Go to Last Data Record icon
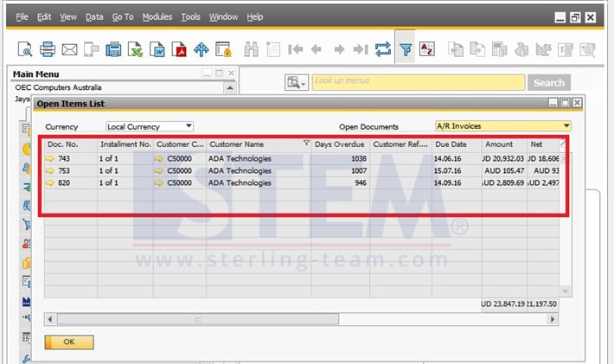 (x=361, y=49)
